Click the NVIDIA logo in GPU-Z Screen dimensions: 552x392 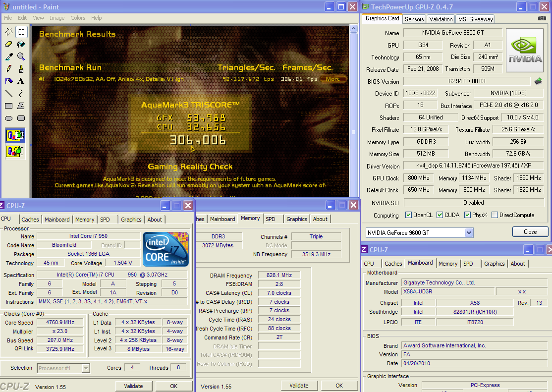[525, 50]
